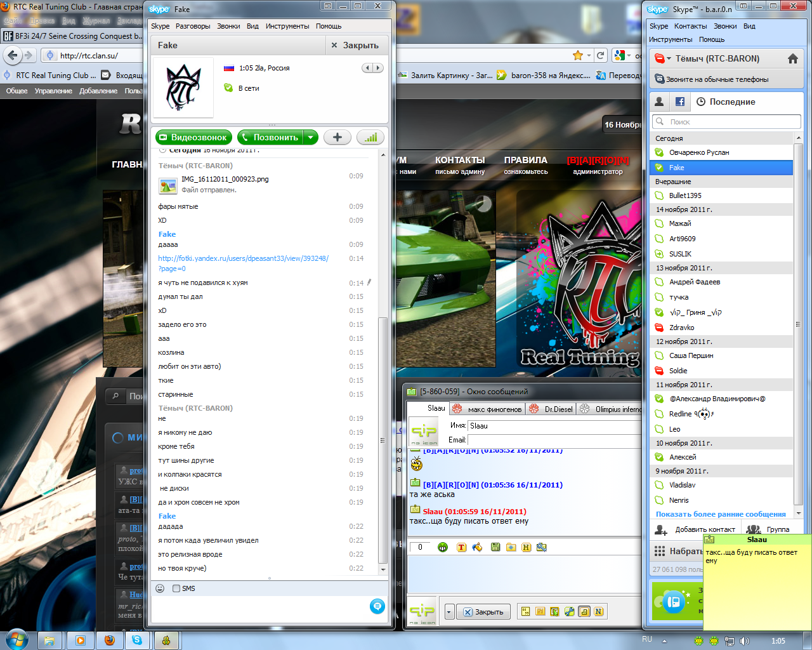
Task: Go to Skype Home icon
Action: (x=792, y=58)
